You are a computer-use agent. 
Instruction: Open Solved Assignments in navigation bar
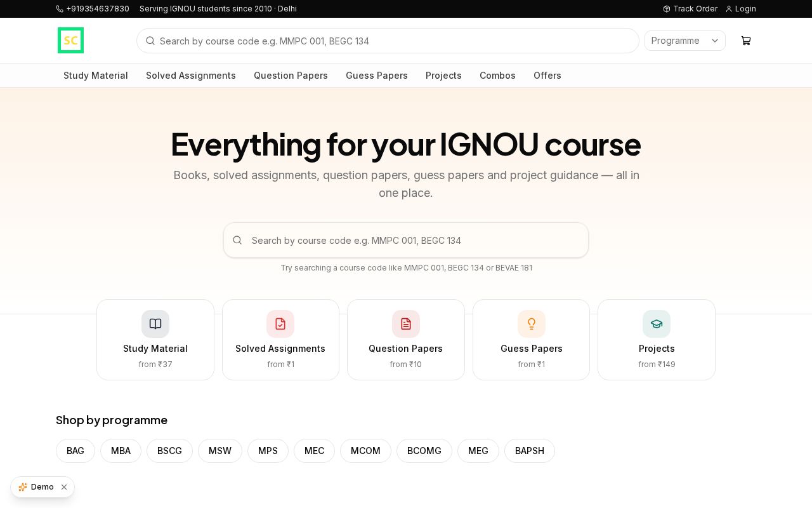191,76
